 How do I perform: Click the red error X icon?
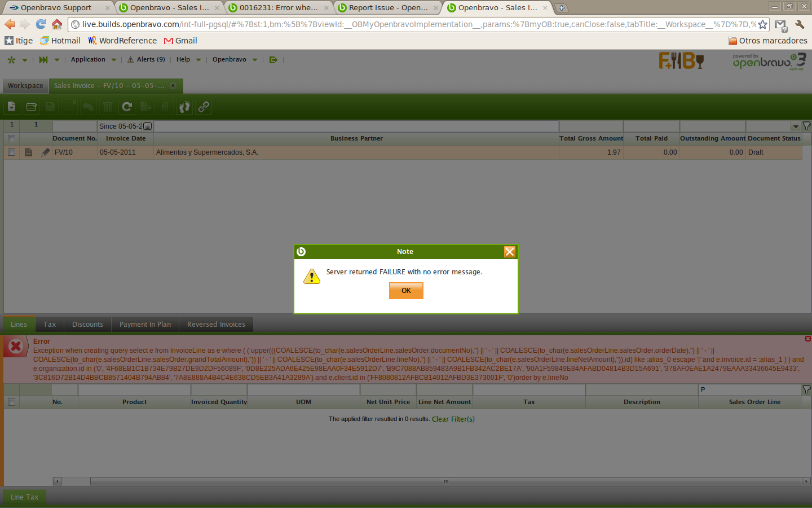[16, 347]
